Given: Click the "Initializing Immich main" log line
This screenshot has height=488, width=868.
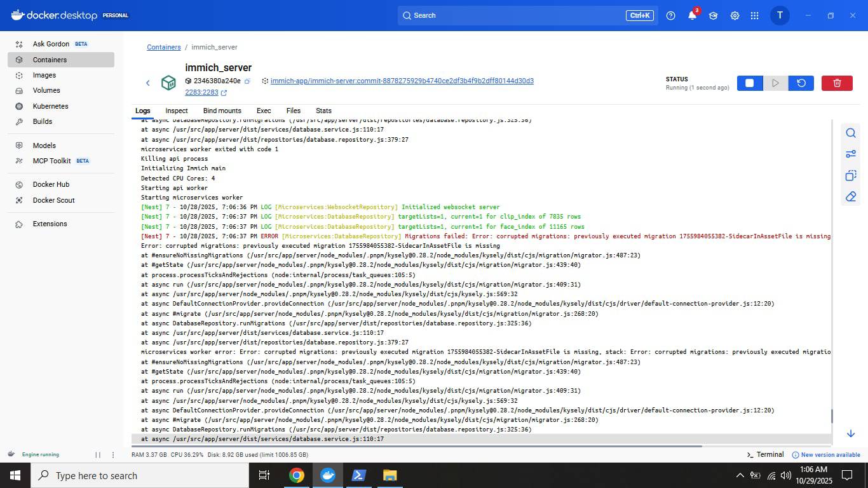Looking at the screenshot, I should coord(183,168).
